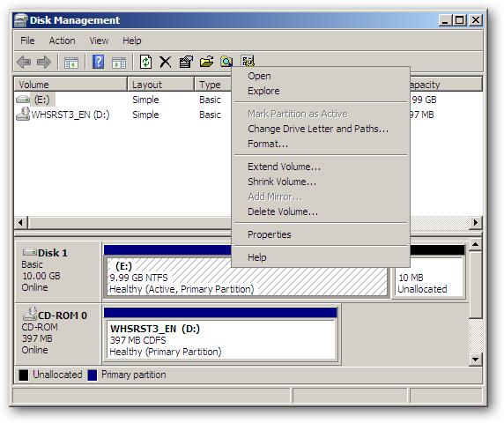504x423 pixels.
Task: Click the CD-ROM 0 label panel
Action: coord(58,334)
